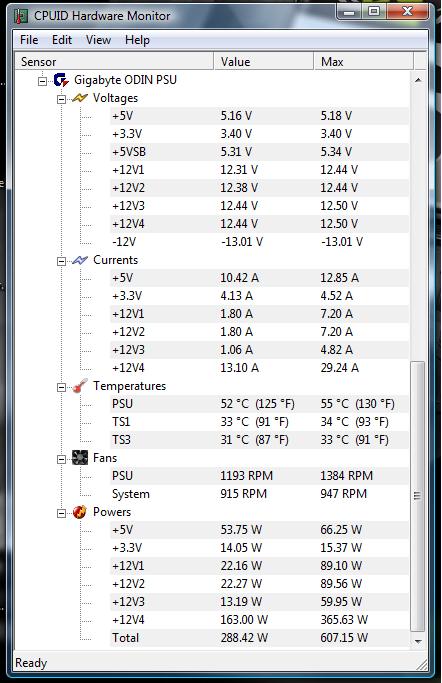Viewport: 442px width, 683px height.
Task: Click the Value column header
Action: point(263,61)
